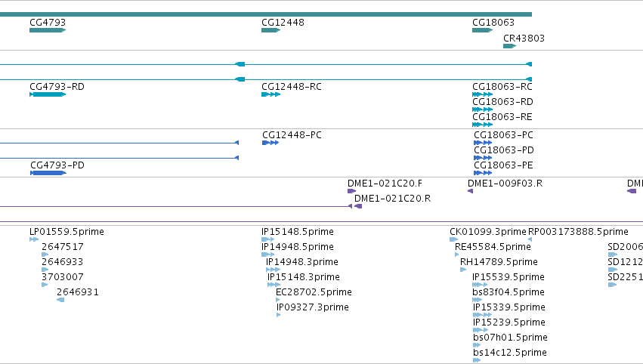
Task: Select the IP15148.5prime EST arrow
Action: point(267,239)
